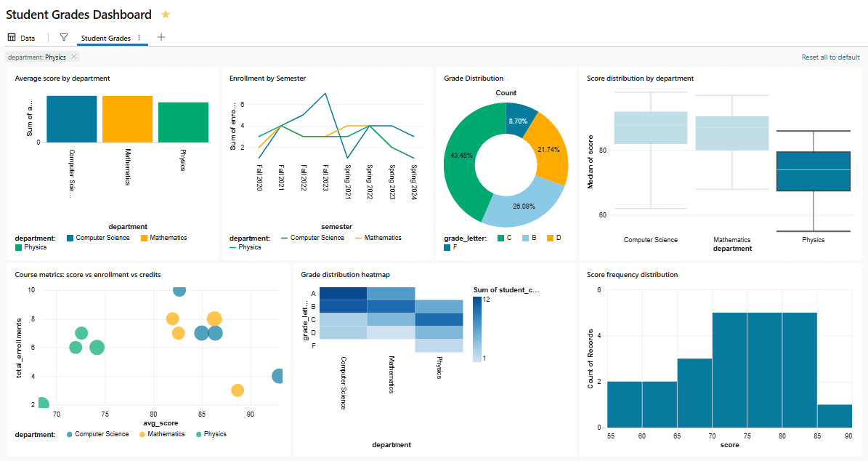
Task: Click the Mathematics bubble near avg_score 89
Action: (x=238, y=390)
